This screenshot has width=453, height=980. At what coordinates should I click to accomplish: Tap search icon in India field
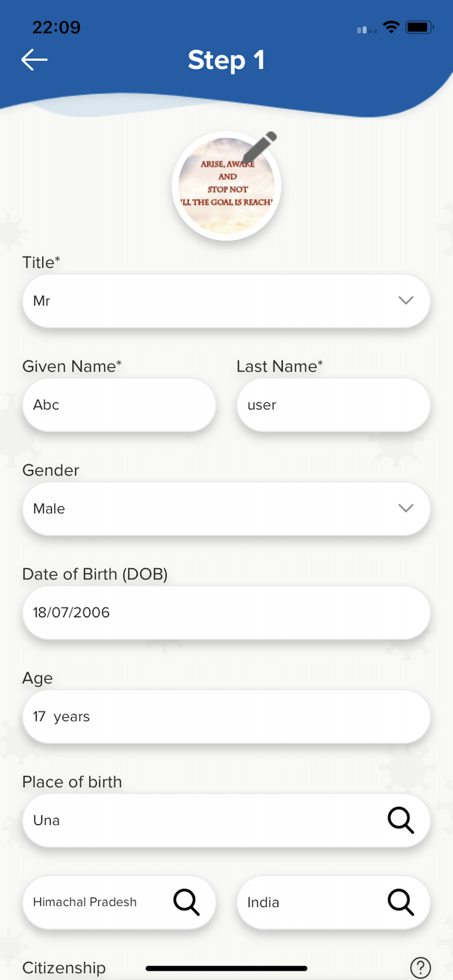click(x=401, y=902)
